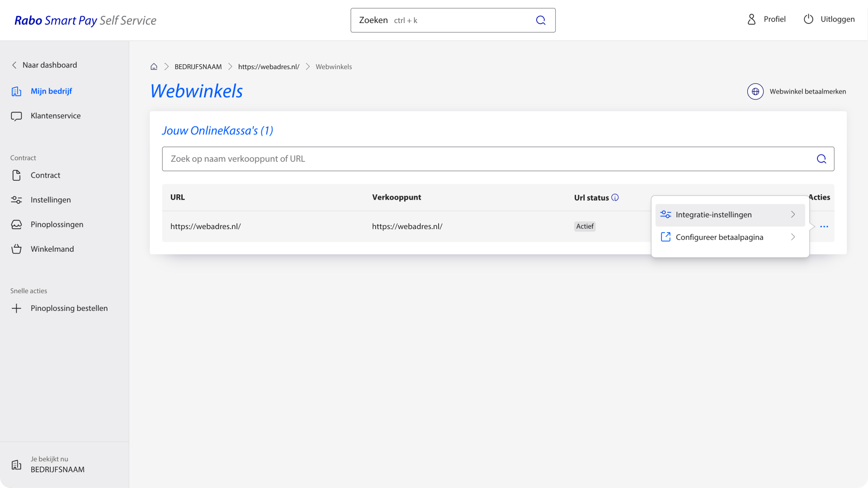Screen dimensions: 868x488
Task: Click the Webwinkel betaalmerken globe icon
Action: point(755,91)
